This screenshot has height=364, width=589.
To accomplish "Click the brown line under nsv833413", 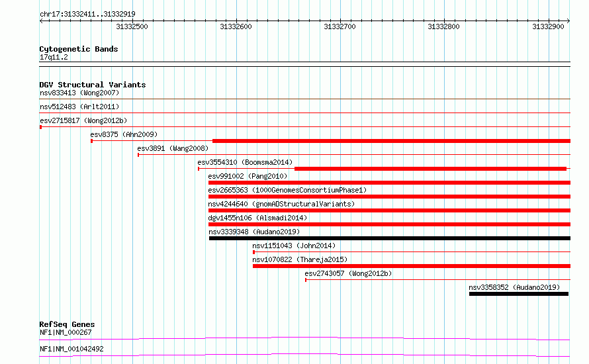I will tap(305, 99).
